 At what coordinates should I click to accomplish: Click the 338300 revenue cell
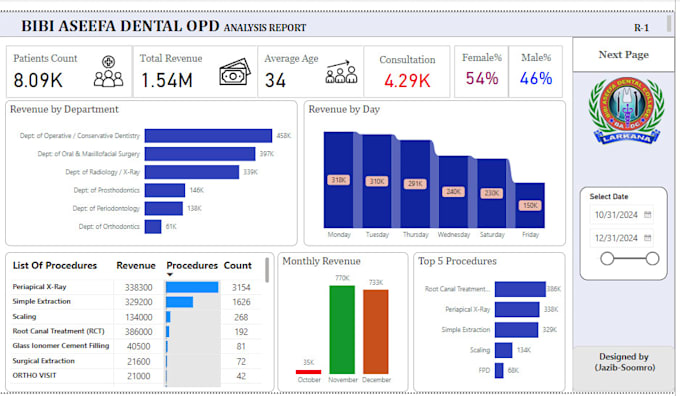coord(138,288)
